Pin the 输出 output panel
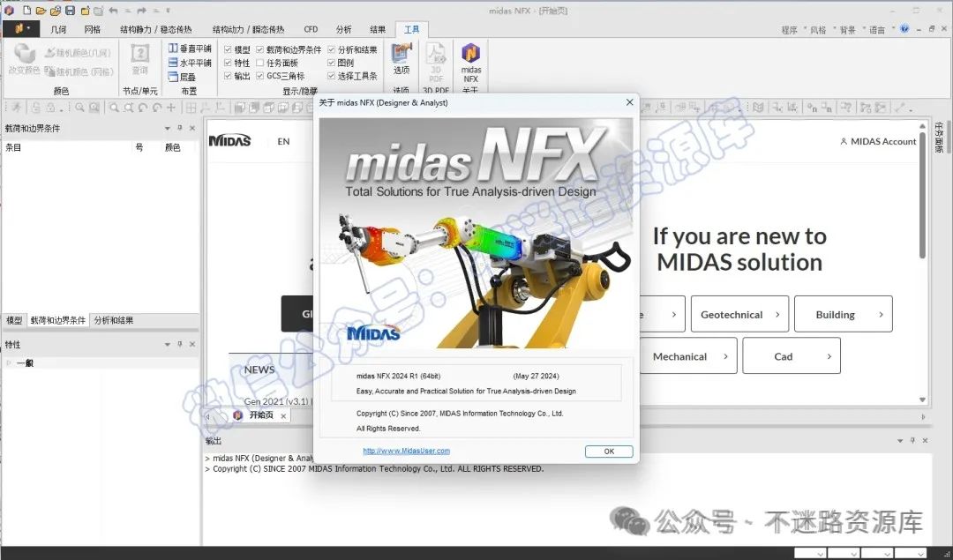This screenshot has height=560, width=953. point(913,440)
